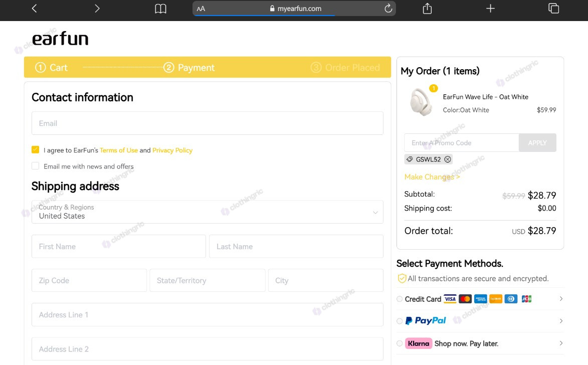Focus the City field

325,280
